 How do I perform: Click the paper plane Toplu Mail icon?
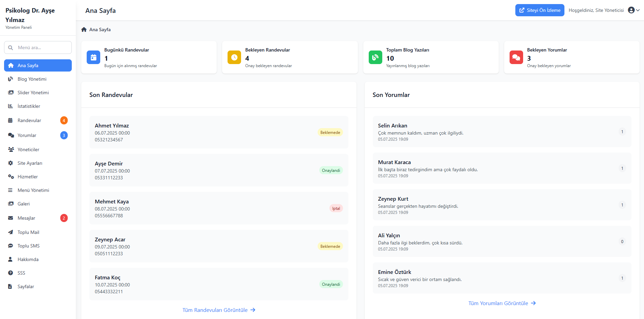click(10, 232)
